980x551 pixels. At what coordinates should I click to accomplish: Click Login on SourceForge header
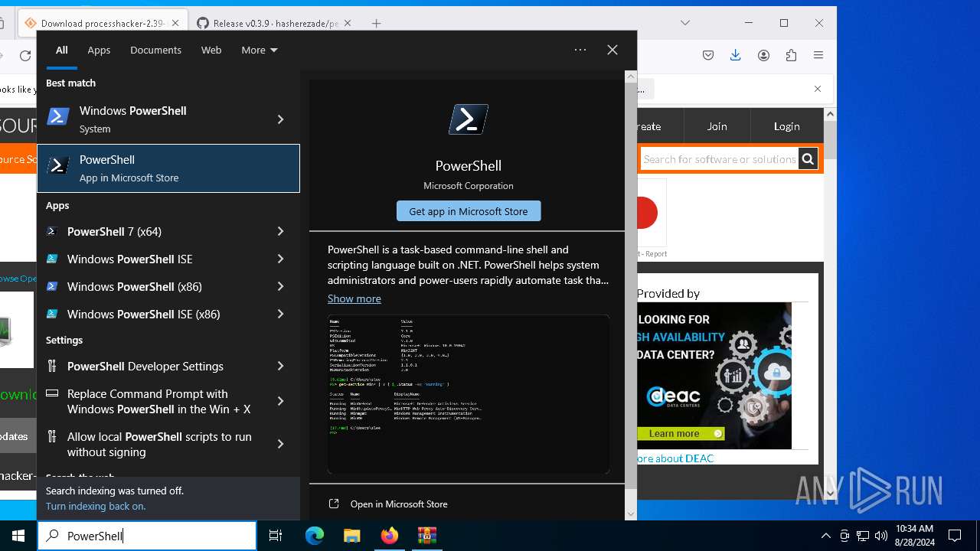click(x=787, y=126)
